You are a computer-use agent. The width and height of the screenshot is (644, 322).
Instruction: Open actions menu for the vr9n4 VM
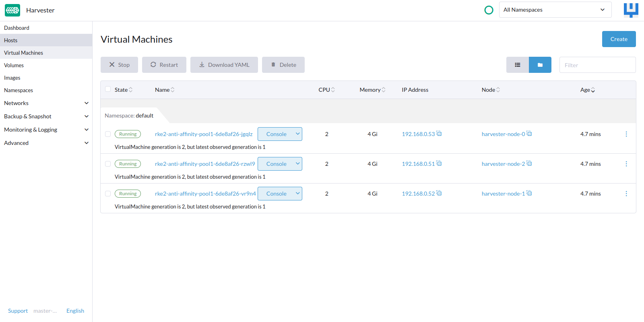626,194
